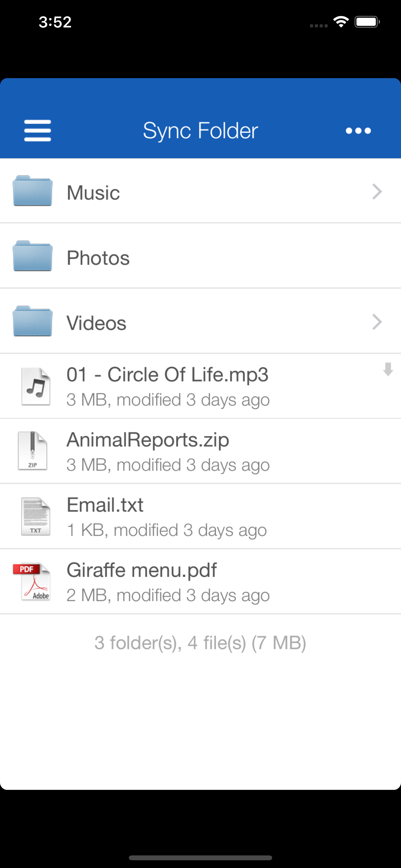
Task: Tap the Videos folder icon
Action: point(33,321)
